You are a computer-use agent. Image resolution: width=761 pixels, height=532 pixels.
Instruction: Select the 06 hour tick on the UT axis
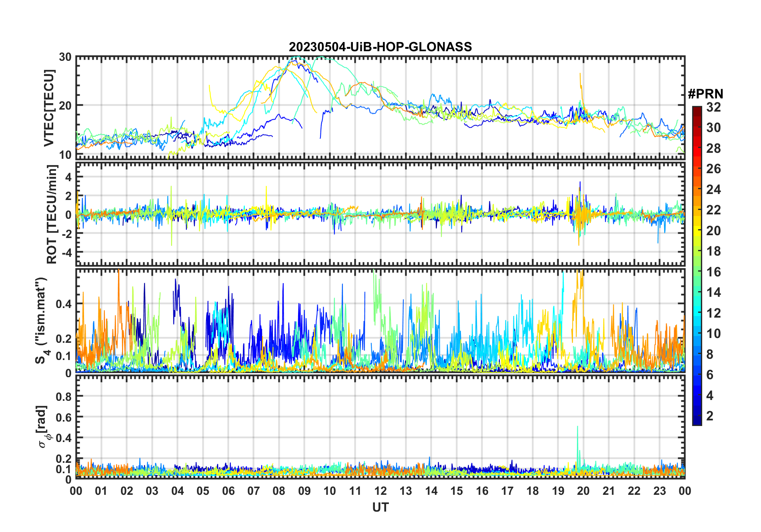[x=228, y=491]
